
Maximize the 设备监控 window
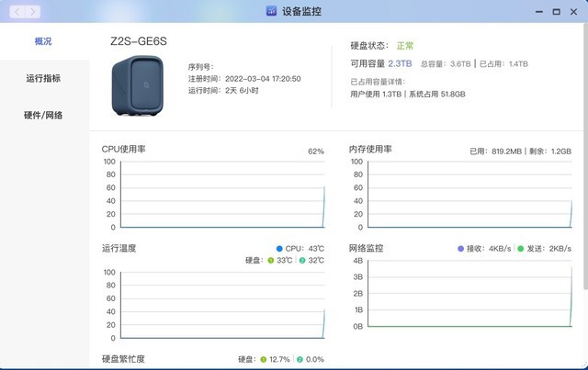pyautogui.click(x=557, y=12)
